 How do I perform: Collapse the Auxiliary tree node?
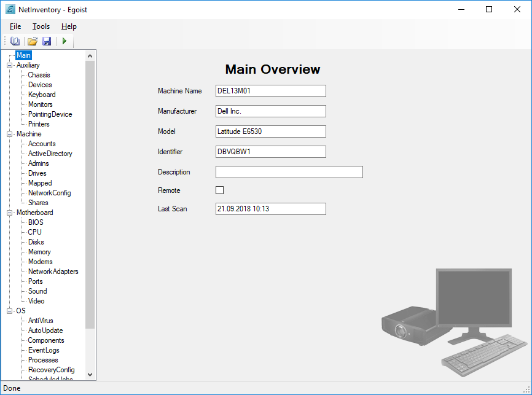point(9,65)
